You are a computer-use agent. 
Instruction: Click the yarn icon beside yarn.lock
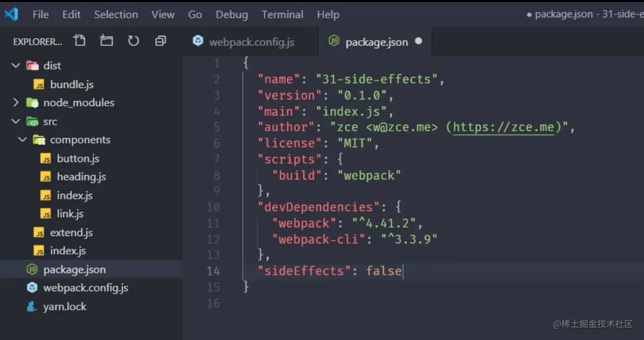(32, 306)
